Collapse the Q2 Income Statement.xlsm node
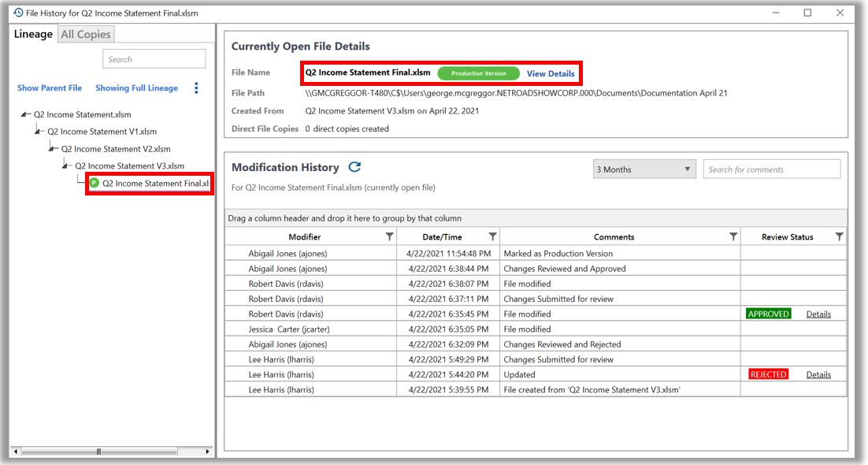 (25, 114)
